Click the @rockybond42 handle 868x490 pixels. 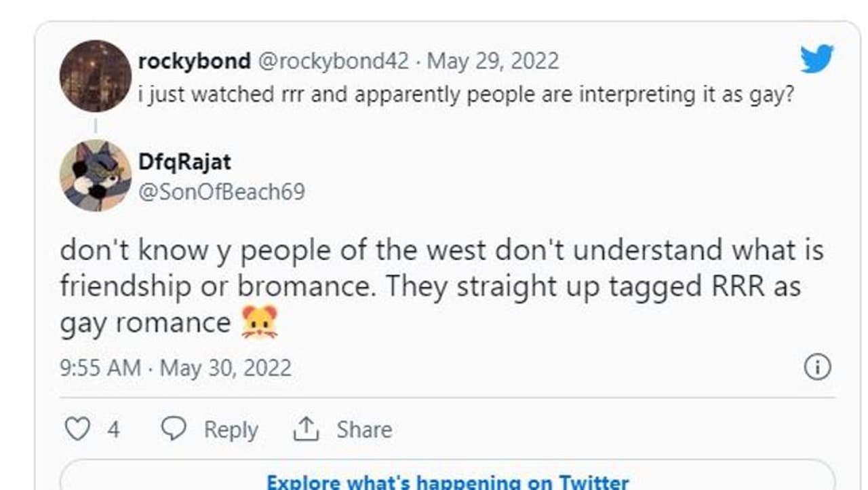tap(333, 61)
